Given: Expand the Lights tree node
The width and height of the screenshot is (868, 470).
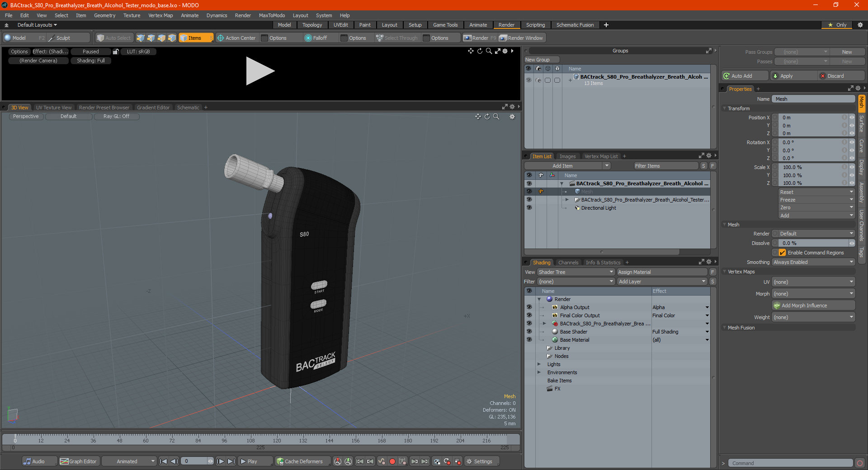Looking at the screenshot, I should tap(539, 364).
